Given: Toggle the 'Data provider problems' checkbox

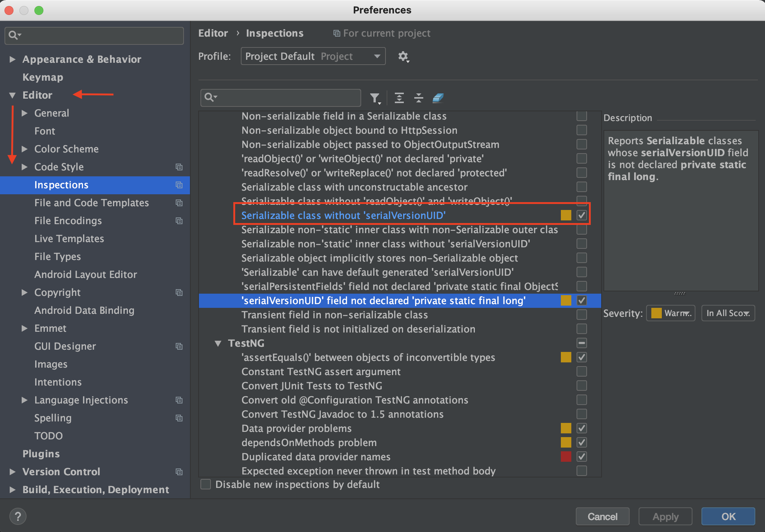Looking at the screenshot, I should click(581, 428).
